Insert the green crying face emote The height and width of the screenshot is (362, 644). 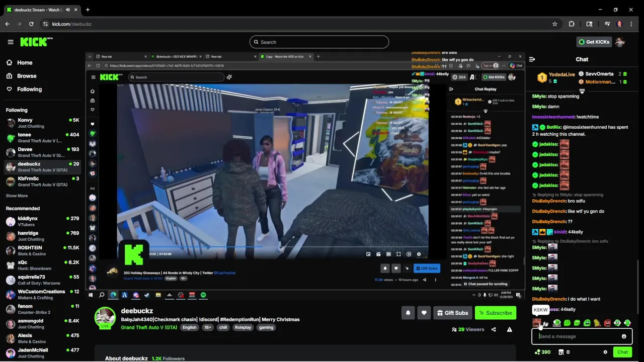pos(587,323)
